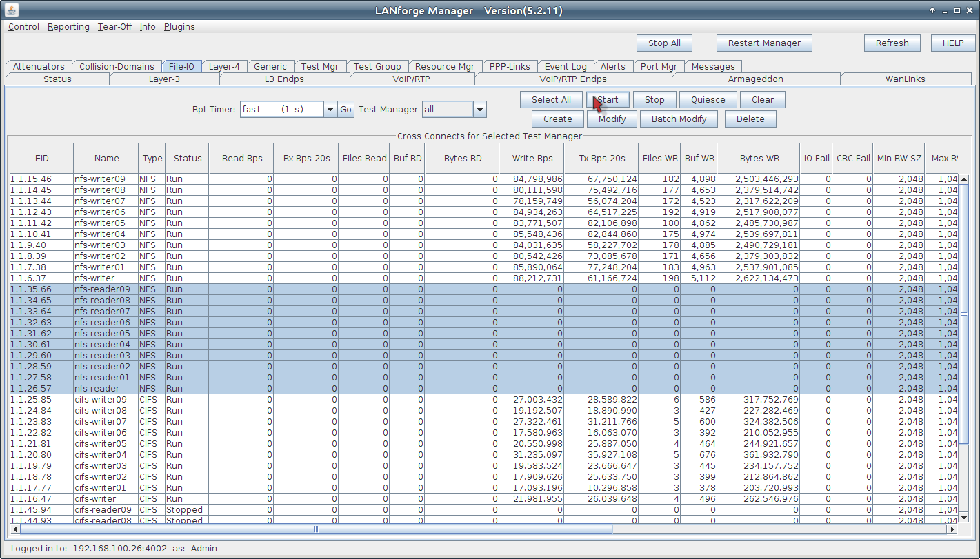
Task: Click the Restart Manager button
Action: click(x=764, y=43)
